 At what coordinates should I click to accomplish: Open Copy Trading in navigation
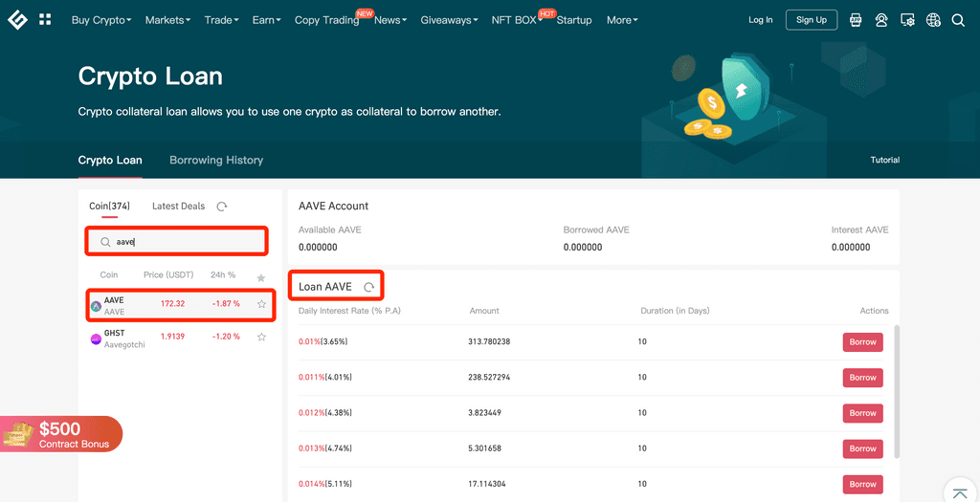[327, 20]
